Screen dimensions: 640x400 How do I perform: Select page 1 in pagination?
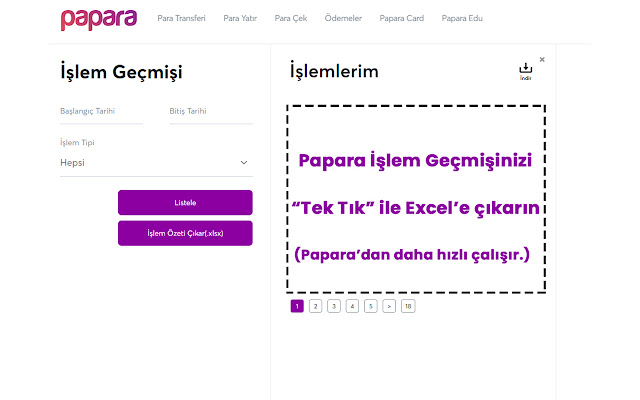(x=297, y=306)
